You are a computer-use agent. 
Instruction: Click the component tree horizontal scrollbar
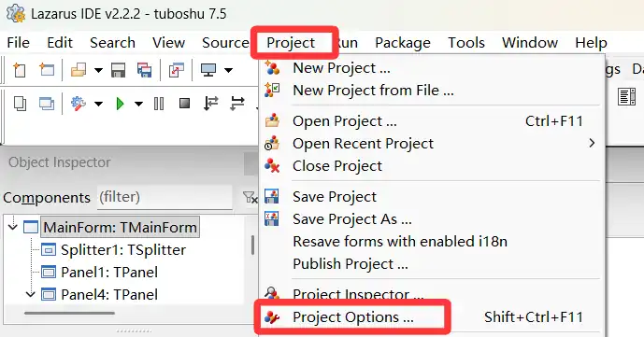pos(69,314)
